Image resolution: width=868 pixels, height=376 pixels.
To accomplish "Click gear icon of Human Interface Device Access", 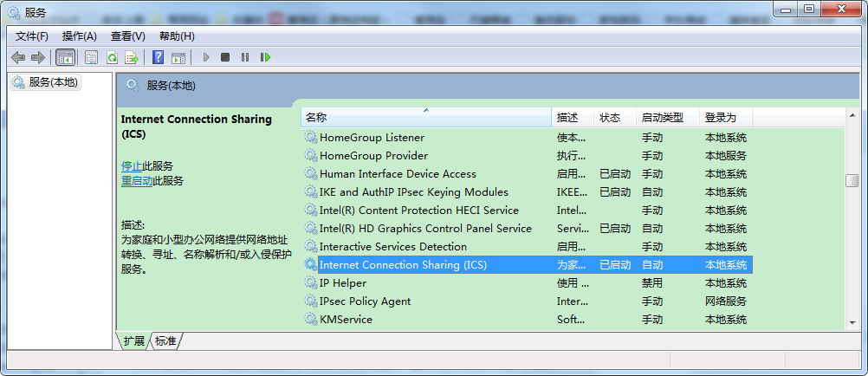I will coord(311,174).
